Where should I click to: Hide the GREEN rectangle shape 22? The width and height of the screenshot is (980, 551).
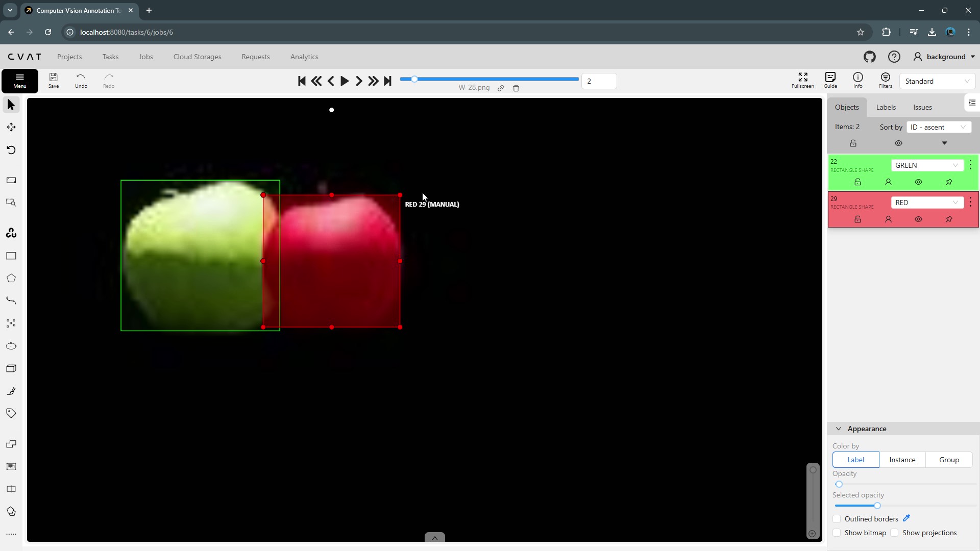pos(918,182)
